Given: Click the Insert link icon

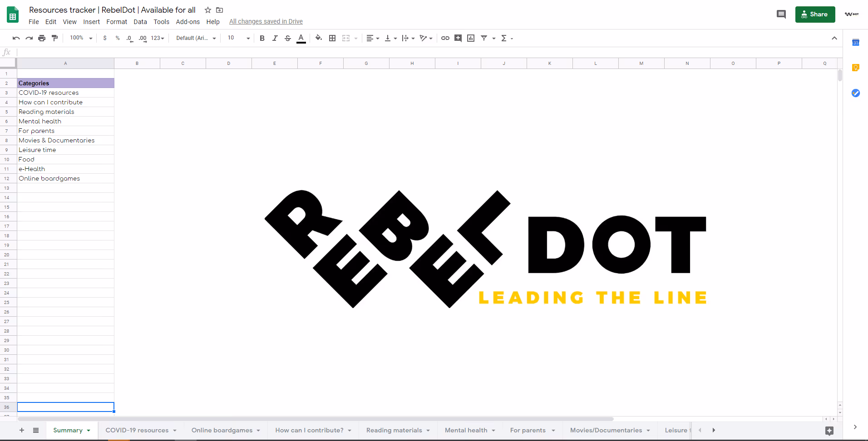Looking at the screenshot, I should (445, 38).
